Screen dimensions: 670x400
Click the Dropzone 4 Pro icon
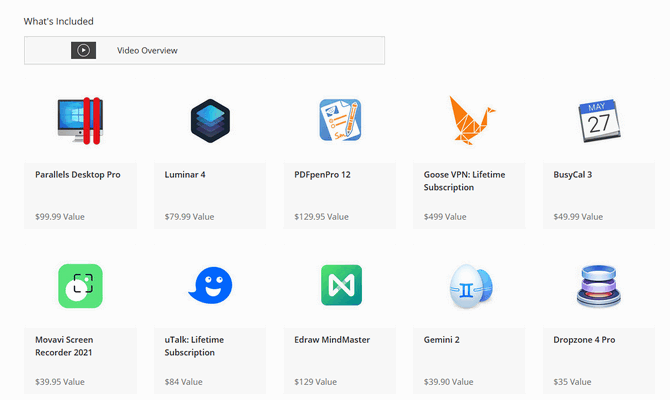click(x=599, y=285)
